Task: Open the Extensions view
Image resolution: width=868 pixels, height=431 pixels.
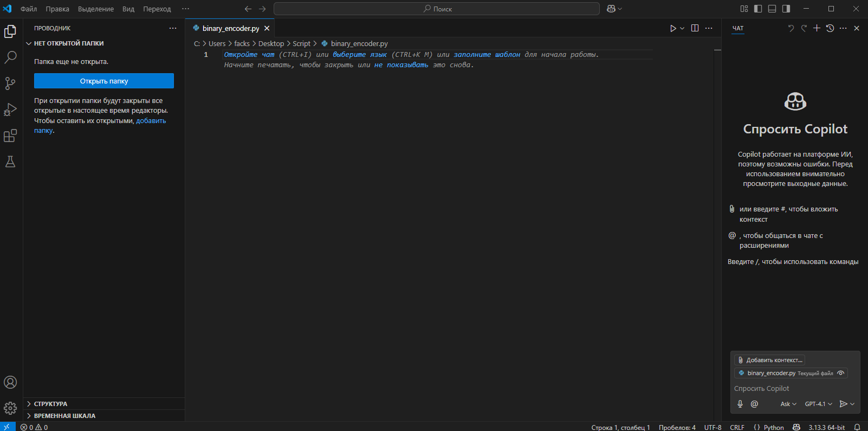Action: tap(10, 136)
